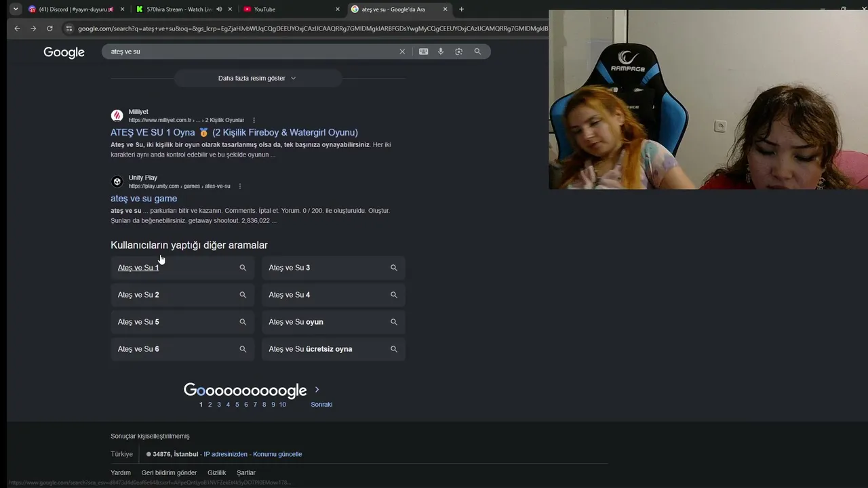This screenshot has width=868, height=488.
Task: Click the next arrow beside Goooogle logo
Action: 317,390
